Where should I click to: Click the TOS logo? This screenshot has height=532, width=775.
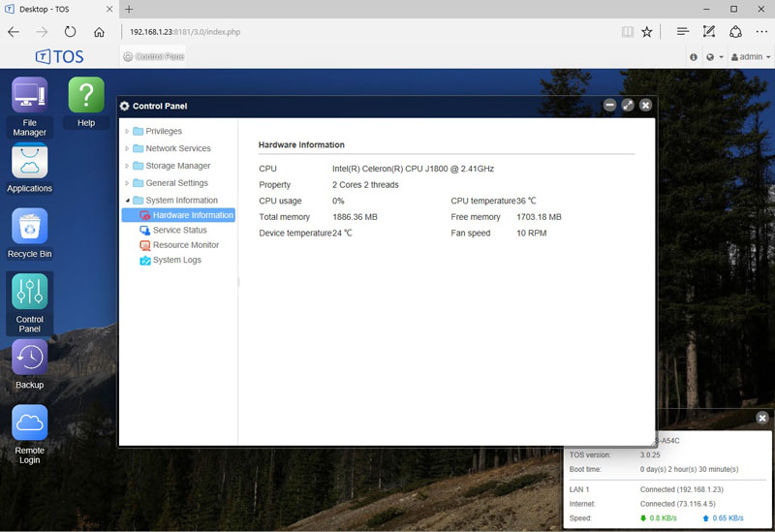coord(60,56)
